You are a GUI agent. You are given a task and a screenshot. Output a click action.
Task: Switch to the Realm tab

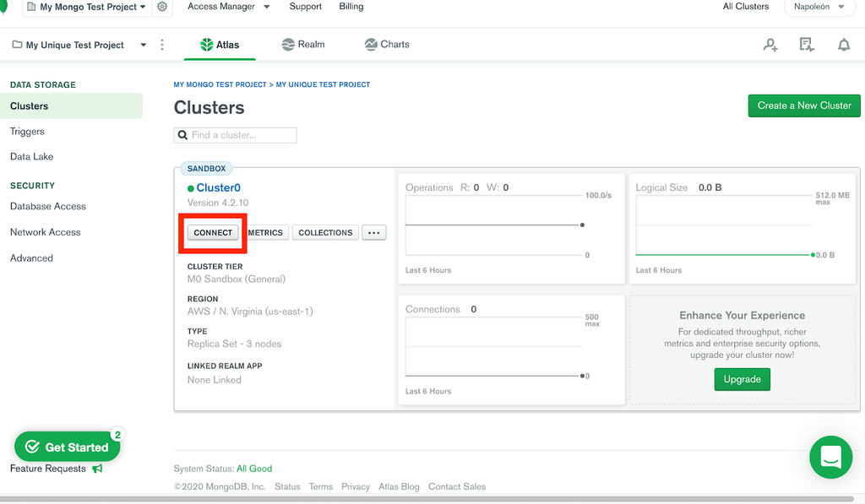click(x=302, y=45)
